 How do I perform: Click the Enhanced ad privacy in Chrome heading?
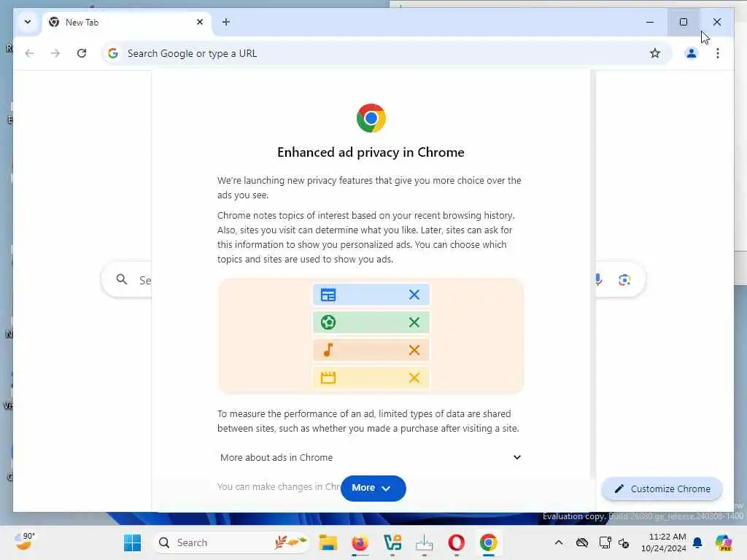tap(371, 152)
